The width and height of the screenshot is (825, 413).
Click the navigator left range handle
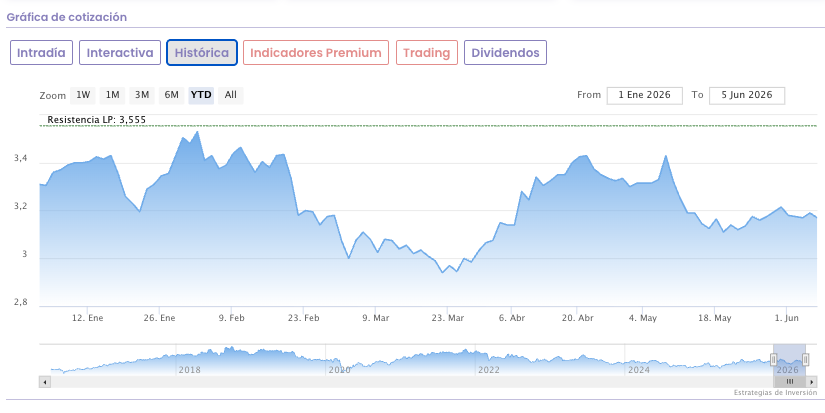coord(773,360)
